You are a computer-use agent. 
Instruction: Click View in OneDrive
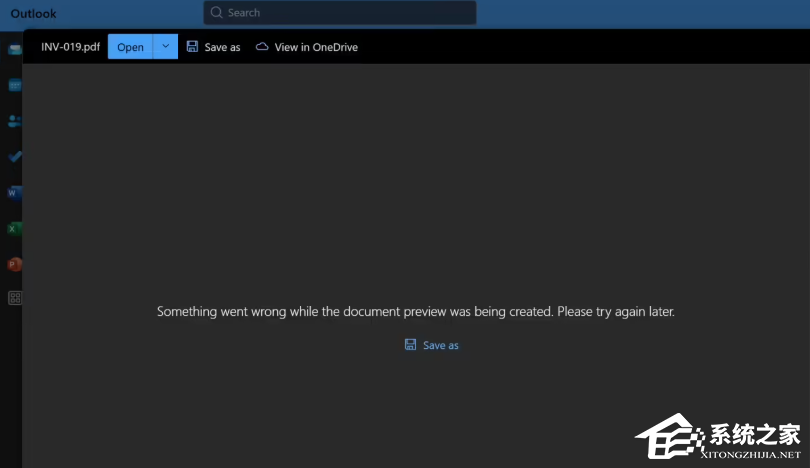307,47
